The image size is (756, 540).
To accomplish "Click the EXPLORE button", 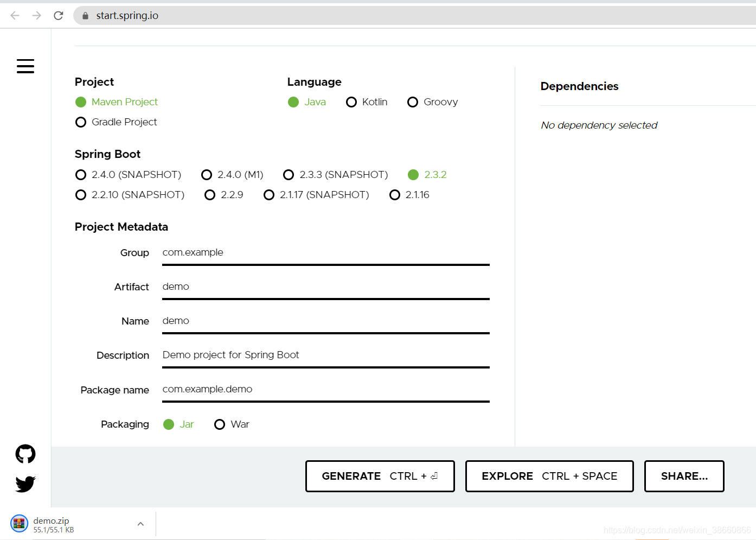I will click(549, 476).
